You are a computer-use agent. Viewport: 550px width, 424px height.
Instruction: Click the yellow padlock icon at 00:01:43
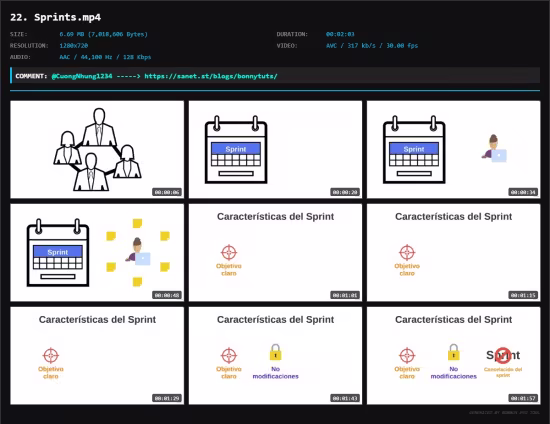(275, 352)
